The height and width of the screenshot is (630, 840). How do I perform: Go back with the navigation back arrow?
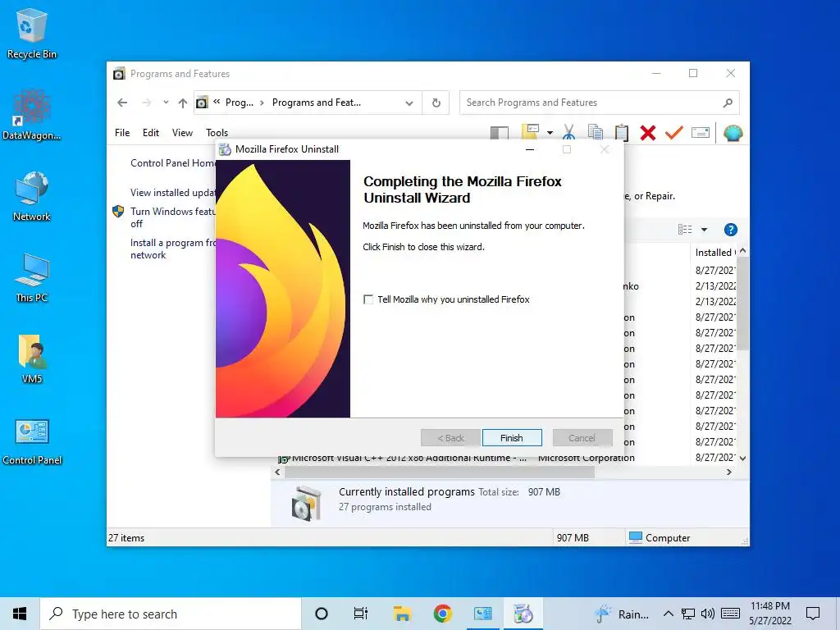(x=123, y=103)
